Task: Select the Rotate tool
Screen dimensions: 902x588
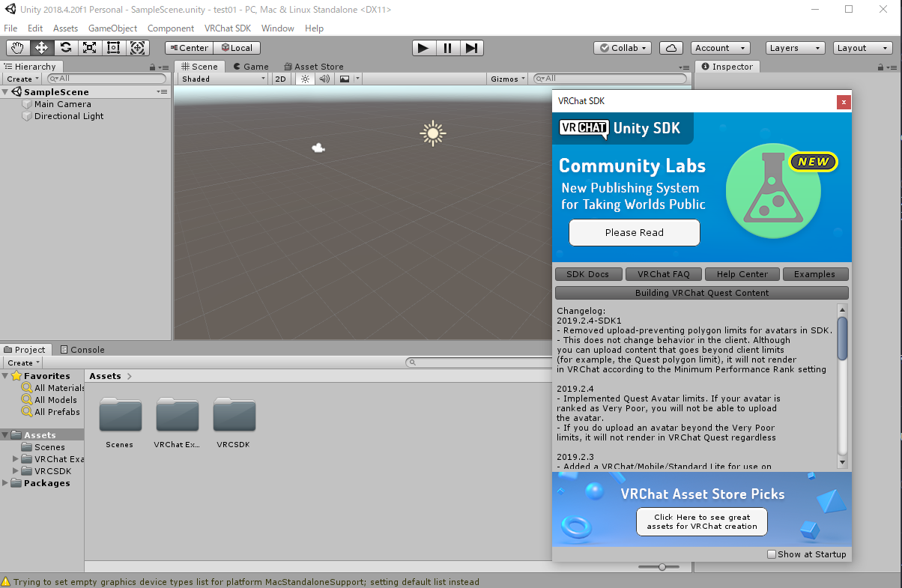Action: pyautogui.click(x=66, y=48)
